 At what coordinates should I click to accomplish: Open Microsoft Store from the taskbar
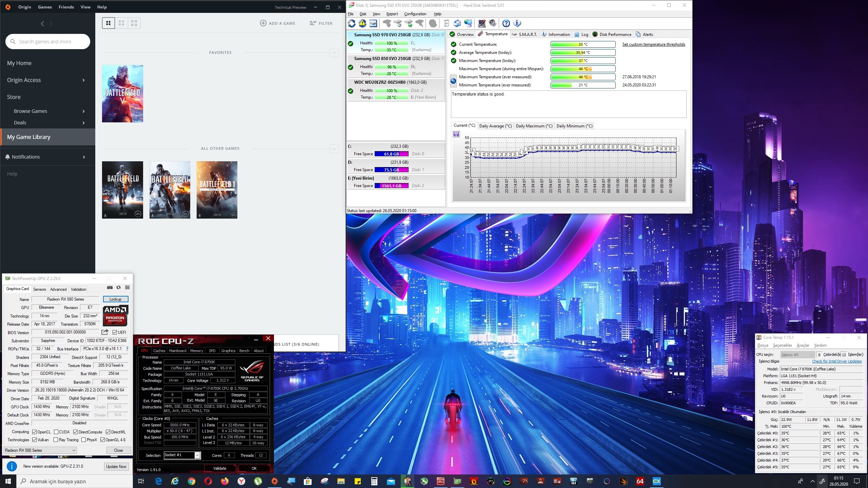[308, 481]
